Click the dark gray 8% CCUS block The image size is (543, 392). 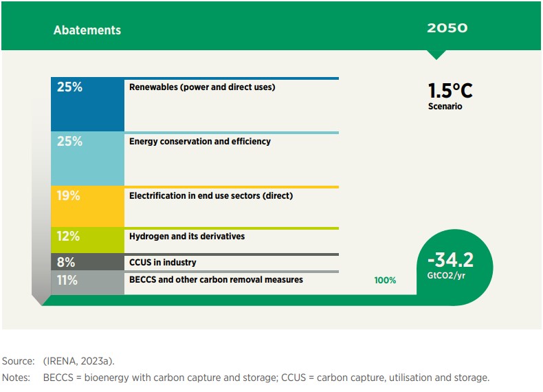87,262
